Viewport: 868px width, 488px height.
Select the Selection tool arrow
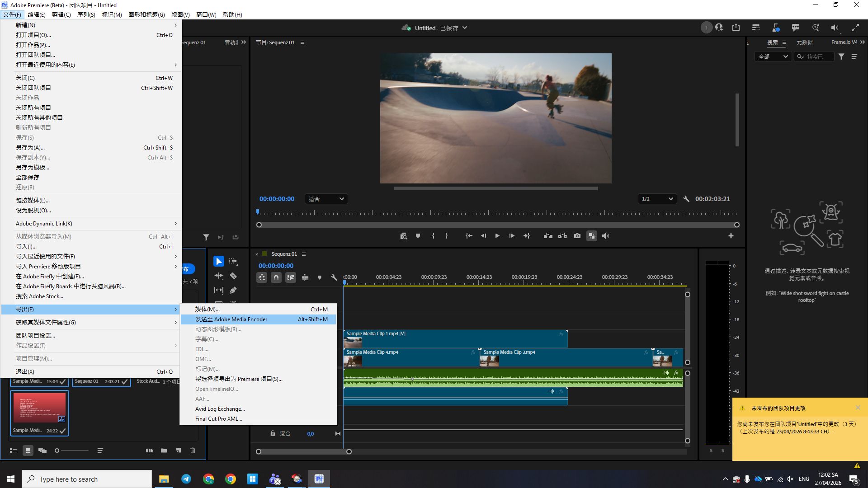point(218,261)
